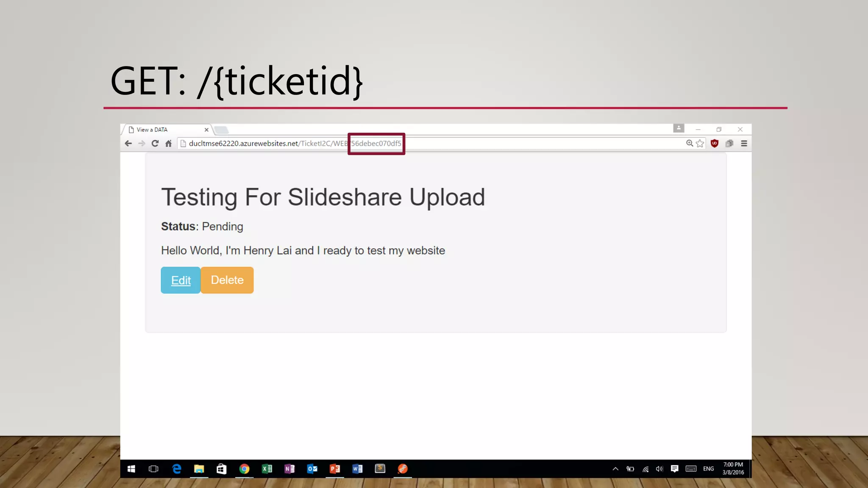The image size is (868, 488).
Task: Open Word from taskbar
Action: 357,469
